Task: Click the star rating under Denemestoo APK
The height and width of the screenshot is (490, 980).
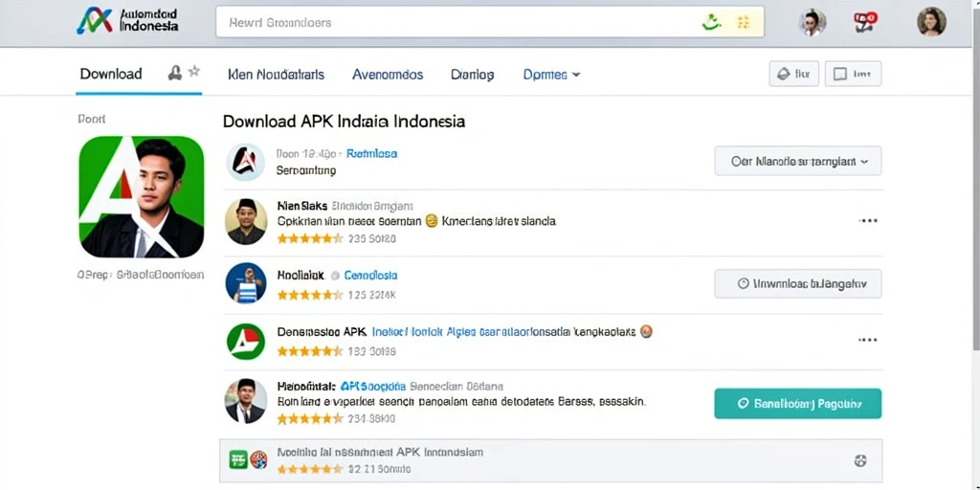Action: tap(310, 351)
